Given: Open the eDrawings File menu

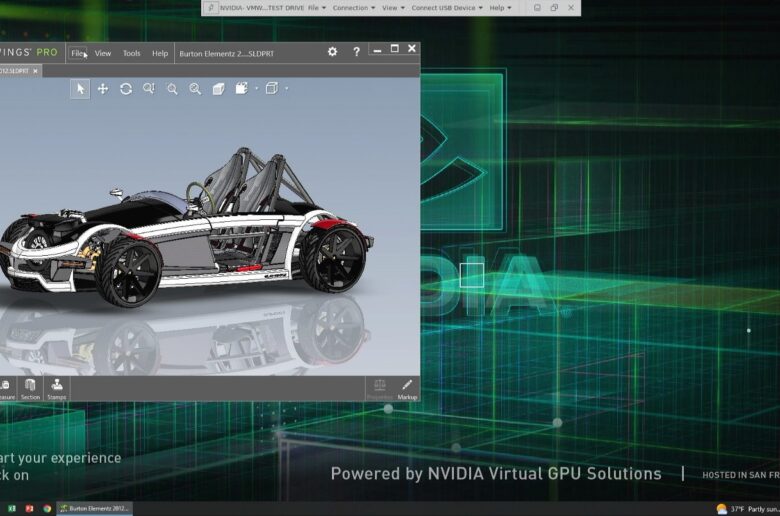Looking at the screenshot, I should [x=78, y=53].
